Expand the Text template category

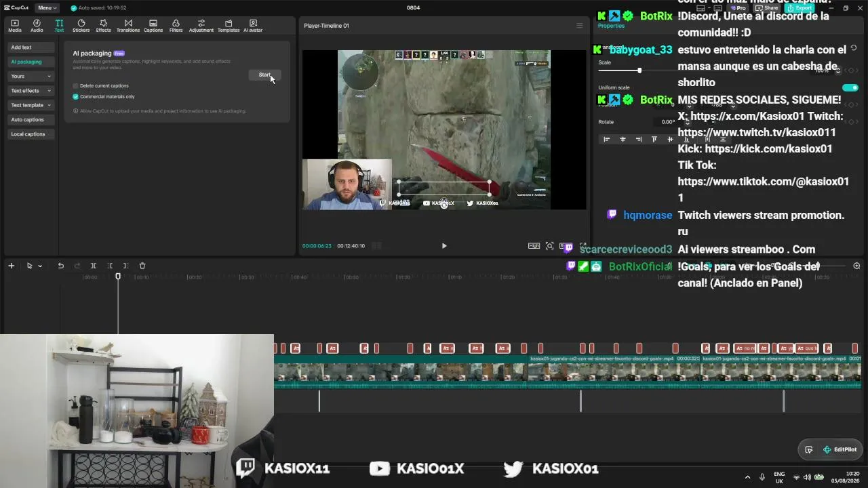coord(31,105)
